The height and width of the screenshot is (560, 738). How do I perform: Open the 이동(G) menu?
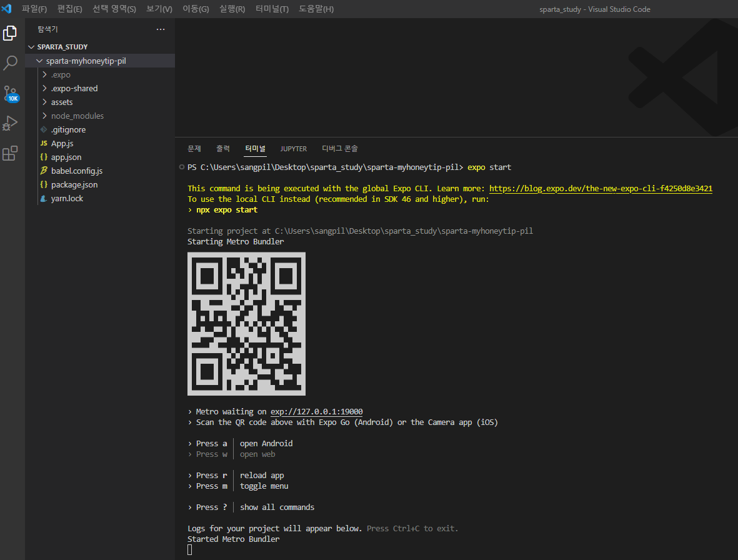pos(196,9)
